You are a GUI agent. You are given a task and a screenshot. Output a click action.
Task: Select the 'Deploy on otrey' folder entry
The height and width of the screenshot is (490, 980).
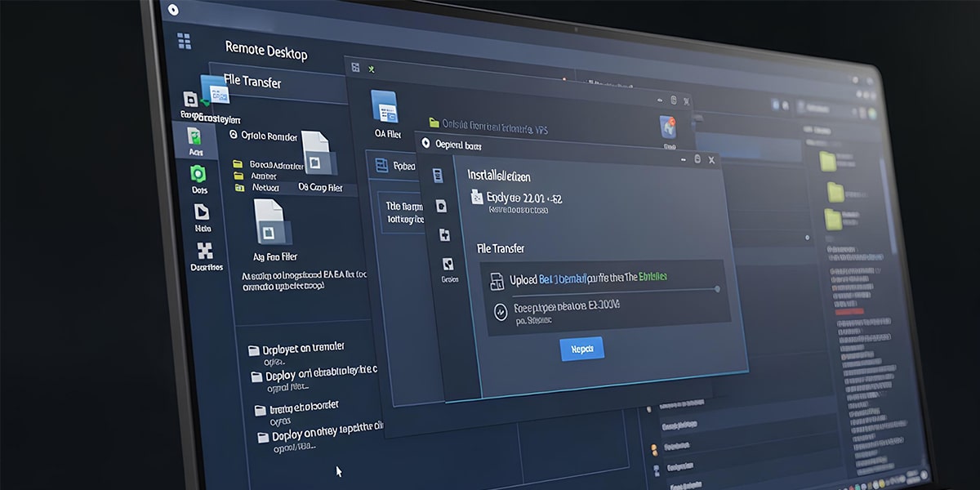(321, 433)
